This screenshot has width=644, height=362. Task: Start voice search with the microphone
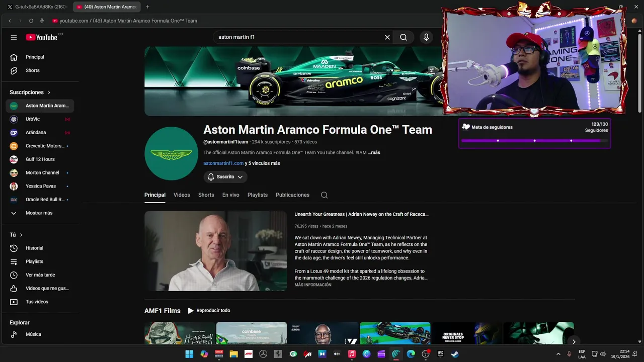coord(426,37)
